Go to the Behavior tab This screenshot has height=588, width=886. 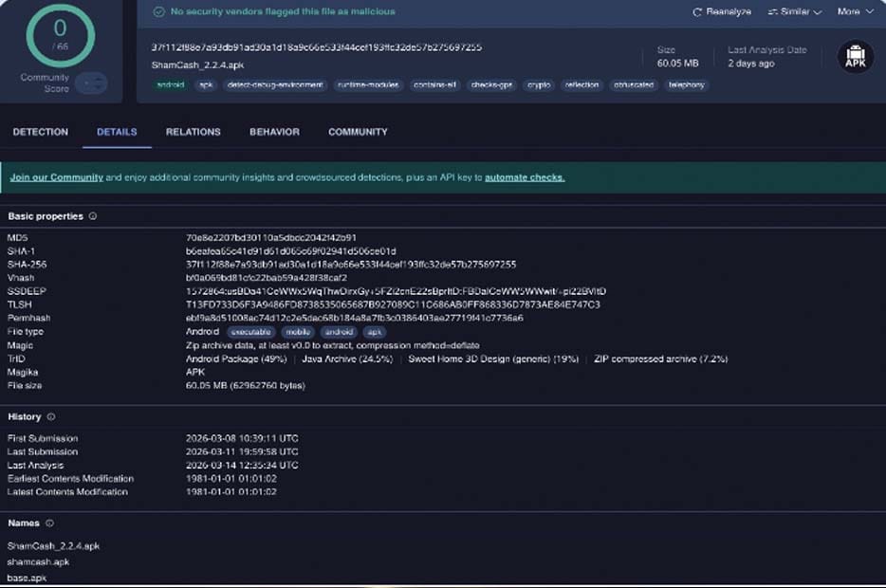click(x=274, y=132)
